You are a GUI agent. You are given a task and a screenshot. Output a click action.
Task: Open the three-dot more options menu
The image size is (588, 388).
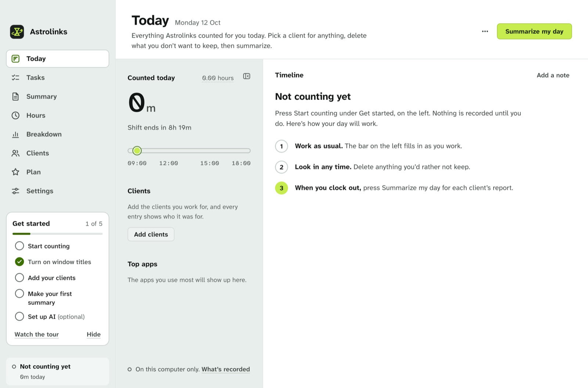coord(485,31)
